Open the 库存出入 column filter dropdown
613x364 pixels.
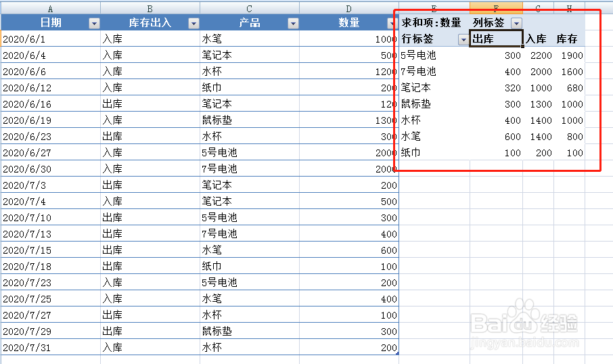point(194,24)
